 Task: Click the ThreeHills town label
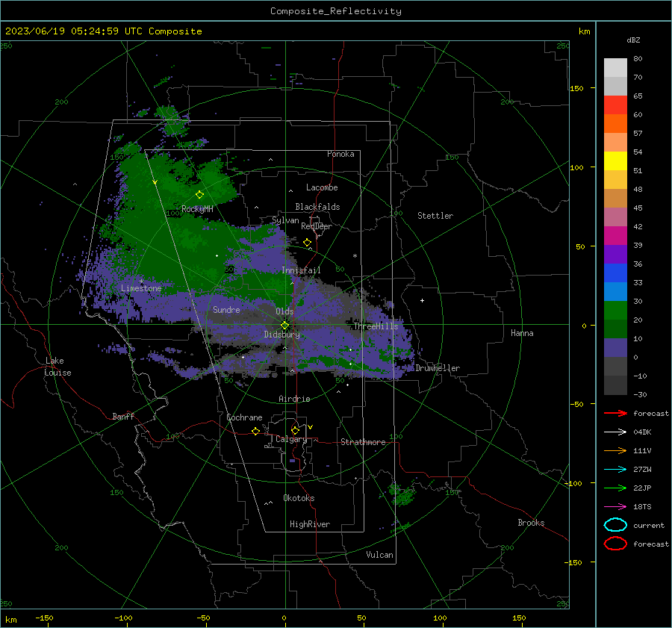376,326
